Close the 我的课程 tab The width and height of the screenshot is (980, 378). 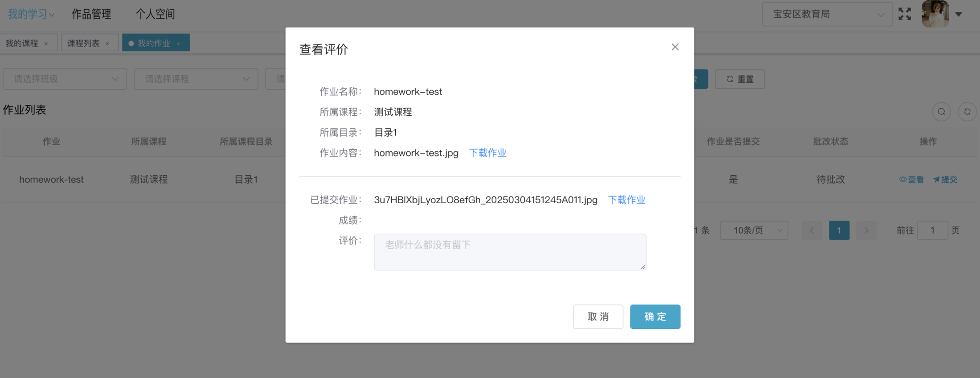pos(46,43)
